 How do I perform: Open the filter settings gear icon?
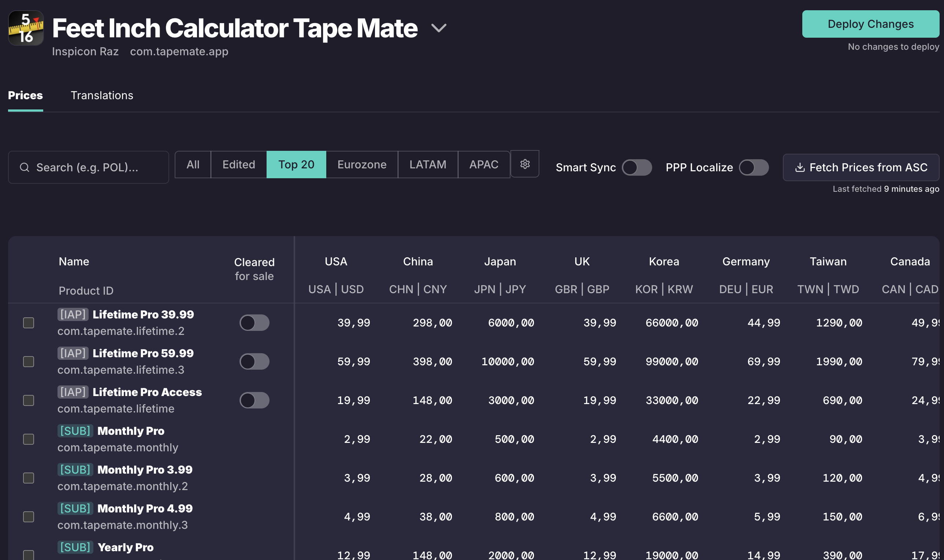(x=525, y=164)
